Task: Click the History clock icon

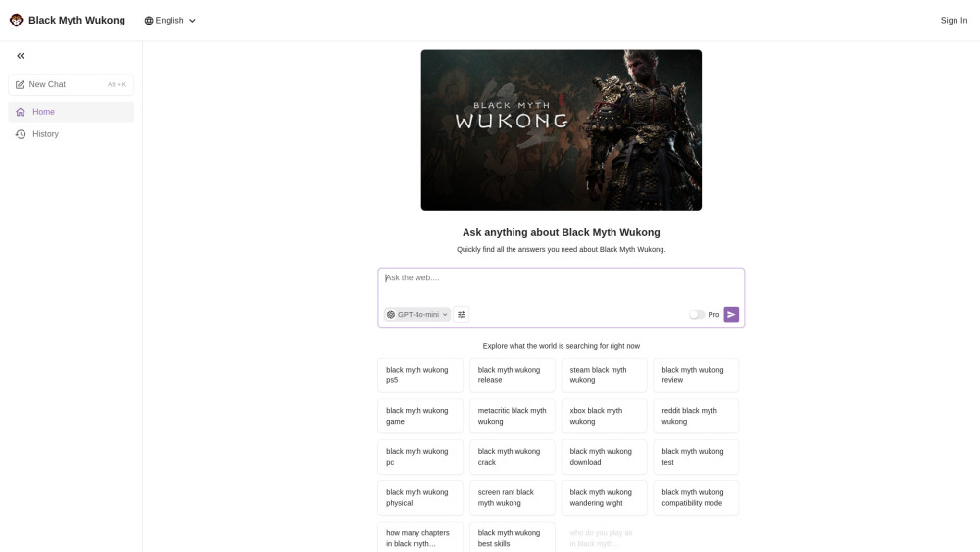Action: [21, 134]
